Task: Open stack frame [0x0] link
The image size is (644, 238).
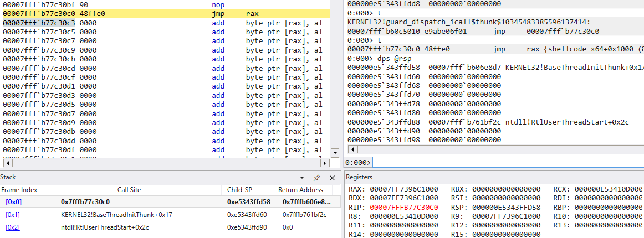Action: [13, 202]
